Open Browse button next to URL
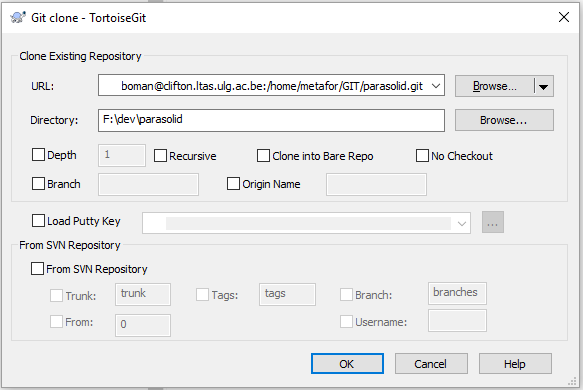583x390 pixels. [x=495, y=86]
